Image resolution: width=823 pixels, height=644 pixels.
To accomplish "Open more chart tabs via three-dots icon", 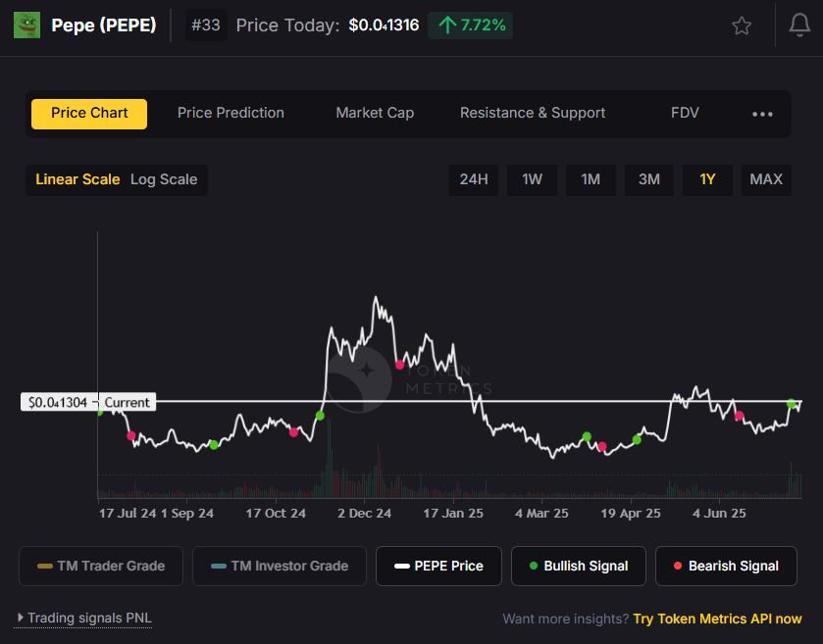I will [762, 114].
